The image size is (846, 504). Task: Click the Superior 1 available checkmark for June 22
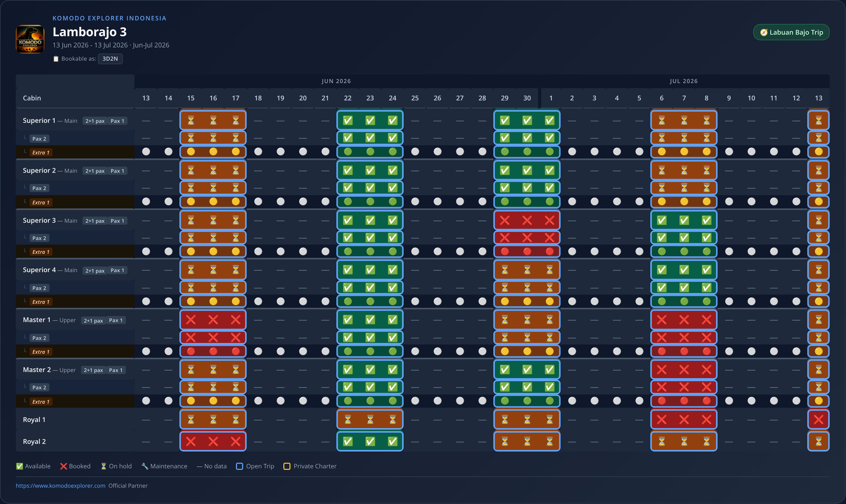click(348, 120)
